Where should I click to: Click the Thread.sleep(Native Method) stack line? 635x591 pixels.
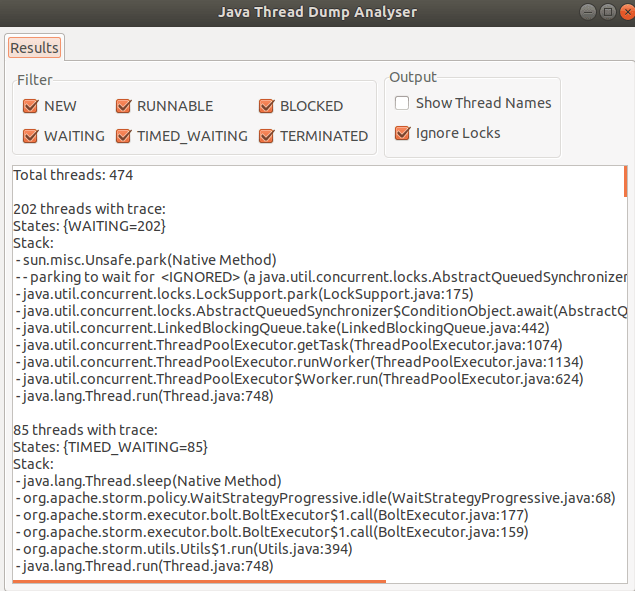coord(150,481)
